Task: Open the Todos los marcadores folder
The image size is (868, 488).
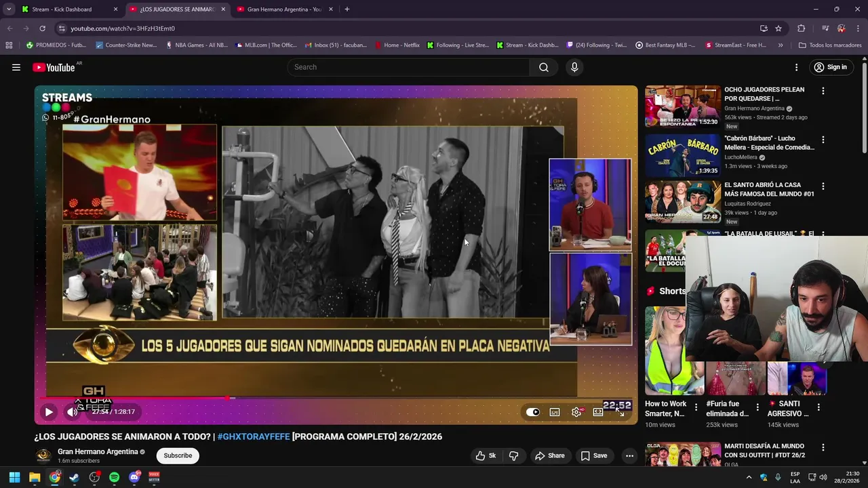Action: click(831, 45)
